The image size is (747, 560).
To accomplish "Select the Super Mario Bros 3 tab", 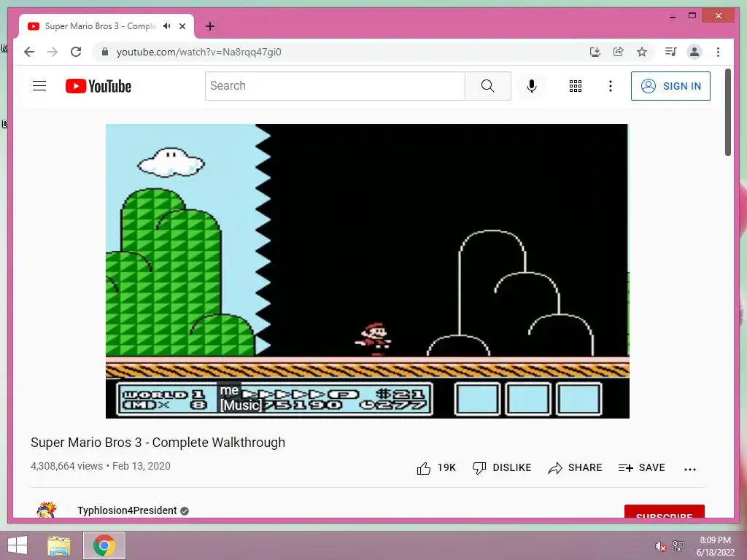I will (106, 26).
